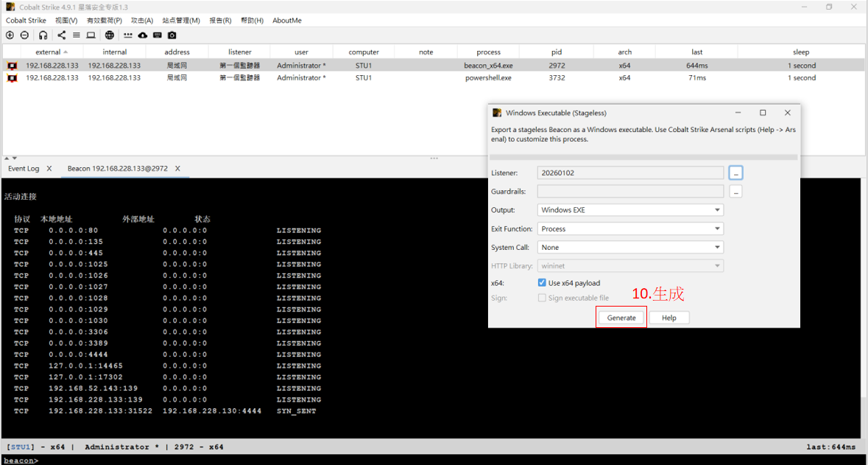Click beacon icon of powershell.exe session row
The width and height of the screenshot is (868, 465).
pos(13,78)
